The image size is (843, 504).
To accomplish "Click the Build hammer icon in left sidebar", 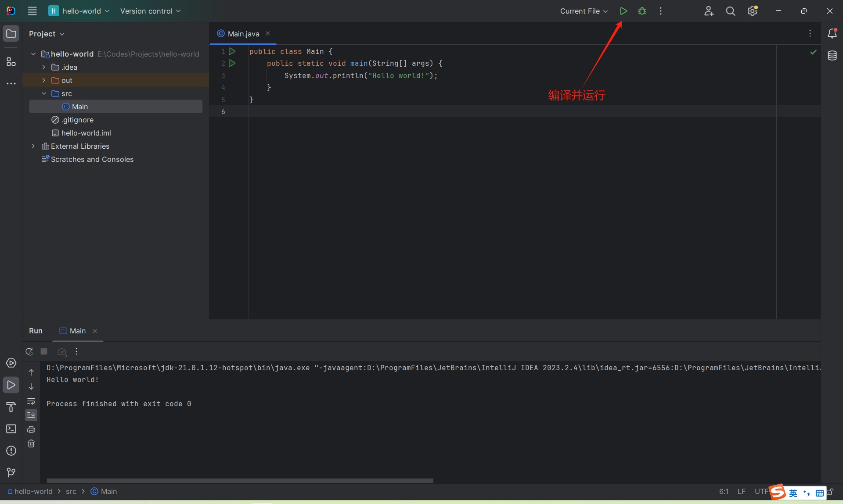I will (x=11, y=407).
